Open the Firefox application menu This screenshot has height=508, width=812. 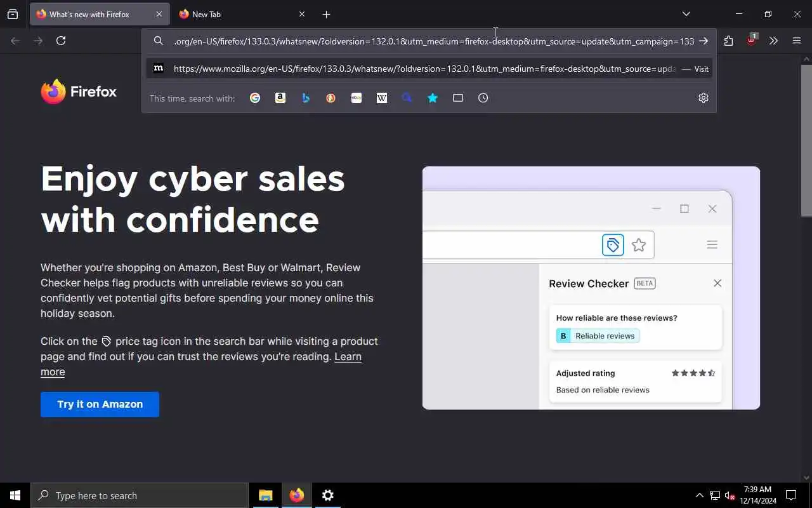click(x=797, y=41)
